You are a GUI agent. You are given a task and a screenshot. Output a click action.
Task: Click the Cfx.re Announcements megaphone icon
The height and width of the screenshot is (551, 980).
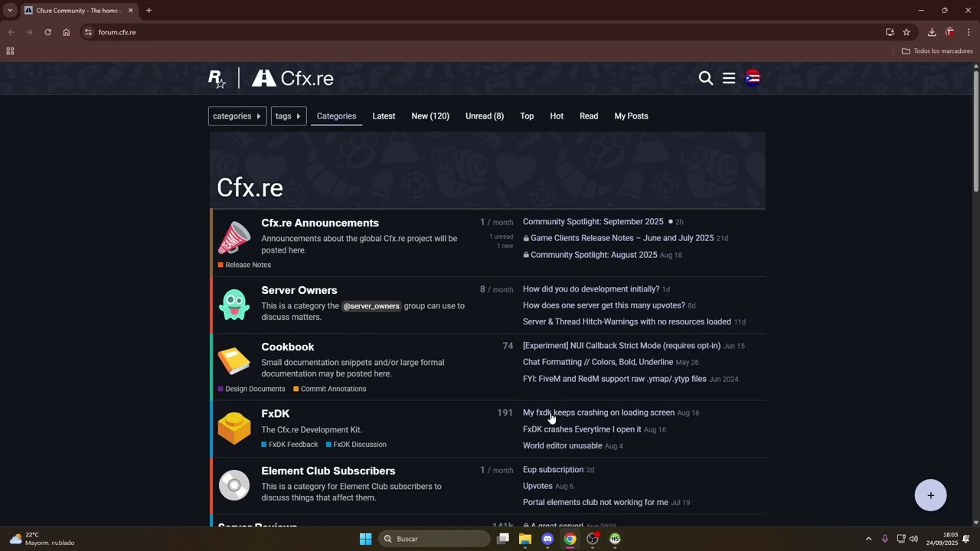coord(234,237)
